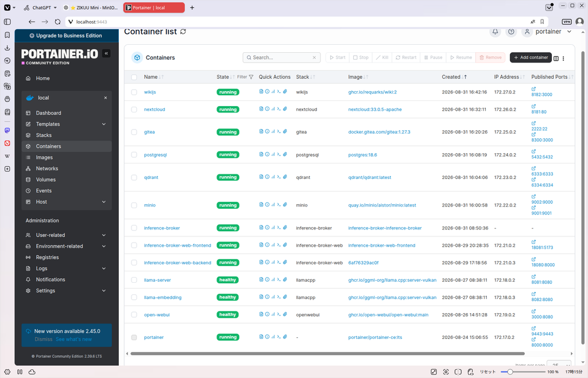Screen dimensions: 588x378
Task: Check the nextcloud container row
Action: click(x=134, y=110)
